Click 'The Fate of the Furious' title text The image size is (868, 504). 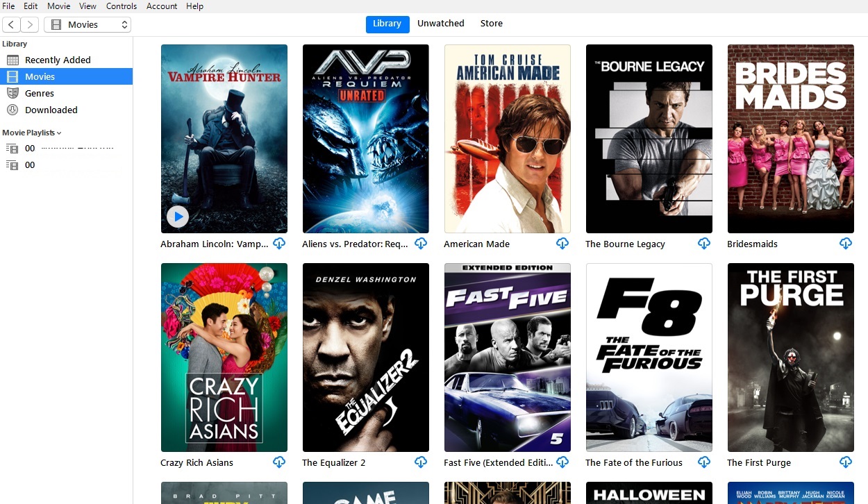point(634,463)
